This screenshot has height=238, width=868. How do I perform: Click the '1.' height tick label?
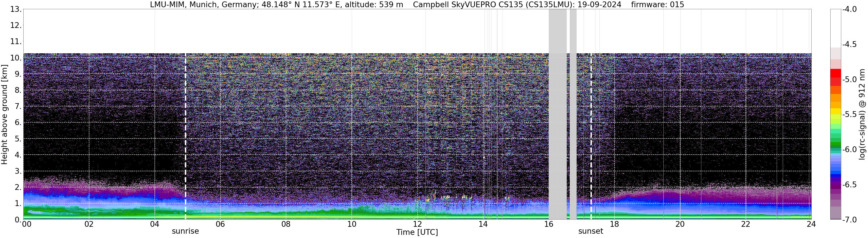(x=18, y=203)
